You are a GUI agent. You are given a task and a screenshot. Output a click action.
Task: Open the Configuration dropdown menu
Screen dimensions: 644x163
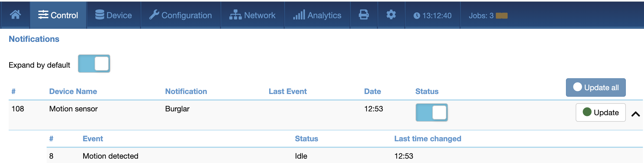coord(181,15)
